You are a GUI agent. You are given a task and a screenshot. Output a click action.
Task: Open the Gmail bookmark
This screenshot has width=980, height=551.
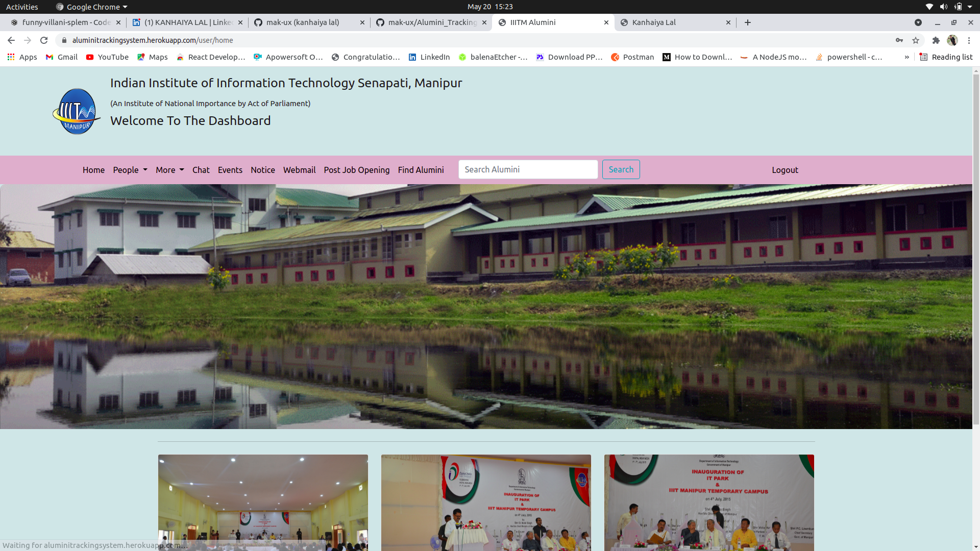tap(62, 57)
